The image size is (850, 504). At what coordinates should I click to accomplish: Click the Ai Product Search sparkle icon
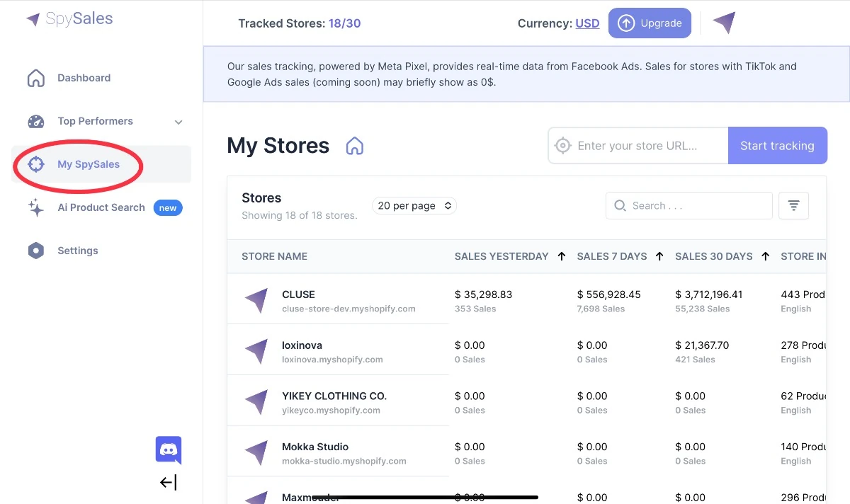point(35,207)
